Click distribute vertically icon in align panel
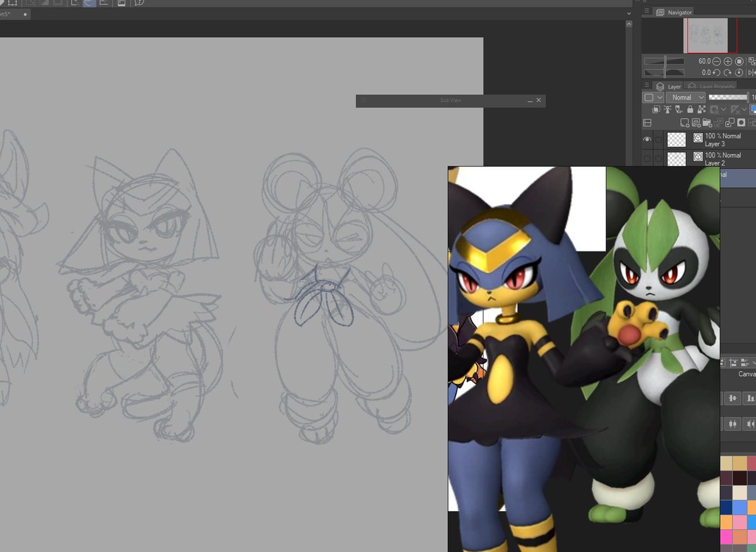Image resolution: width=756 pixels, height=552 pixels. [x=731, y=423]
